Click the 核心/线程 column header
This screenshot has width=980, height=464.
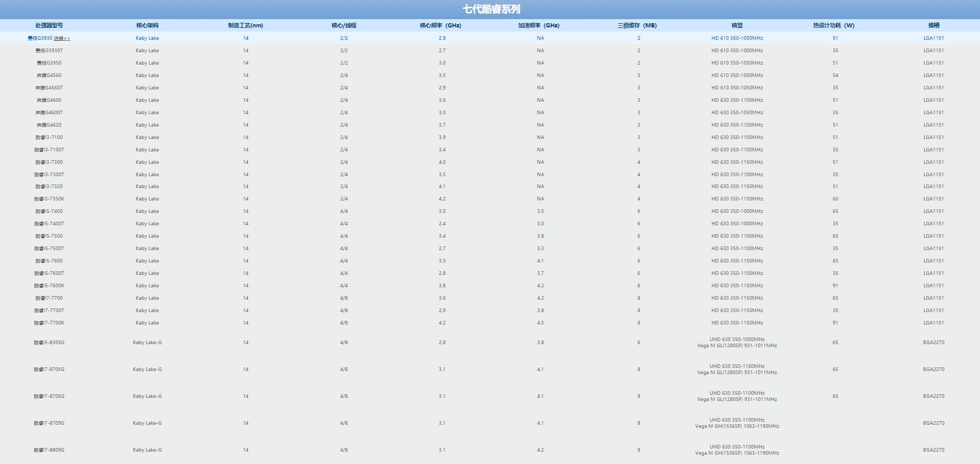pyautogui.click(x=344, y=25)
